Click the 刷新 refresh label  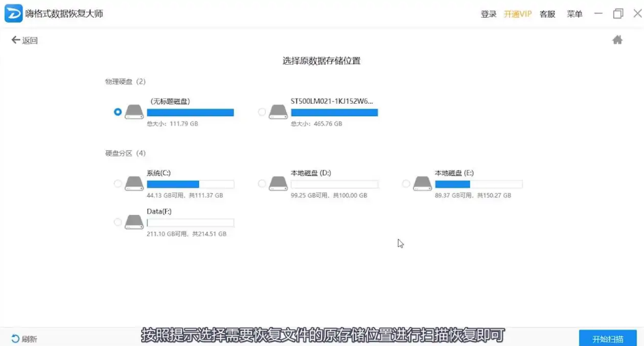[x=29, y=339]
